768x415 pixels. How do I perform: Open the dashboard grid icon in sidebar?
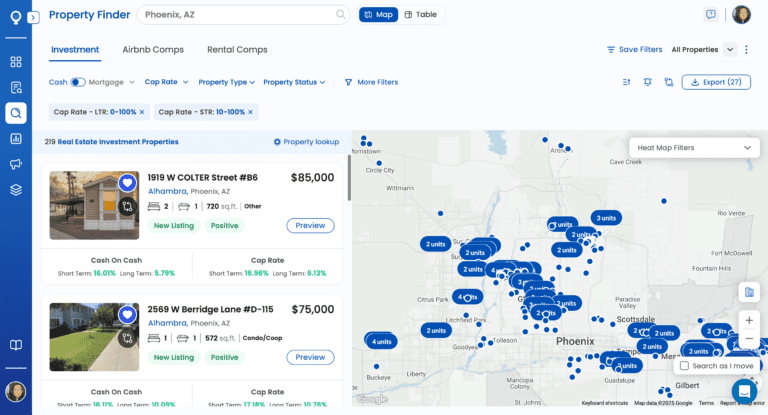pyautogui.click(x=16, y=61)
